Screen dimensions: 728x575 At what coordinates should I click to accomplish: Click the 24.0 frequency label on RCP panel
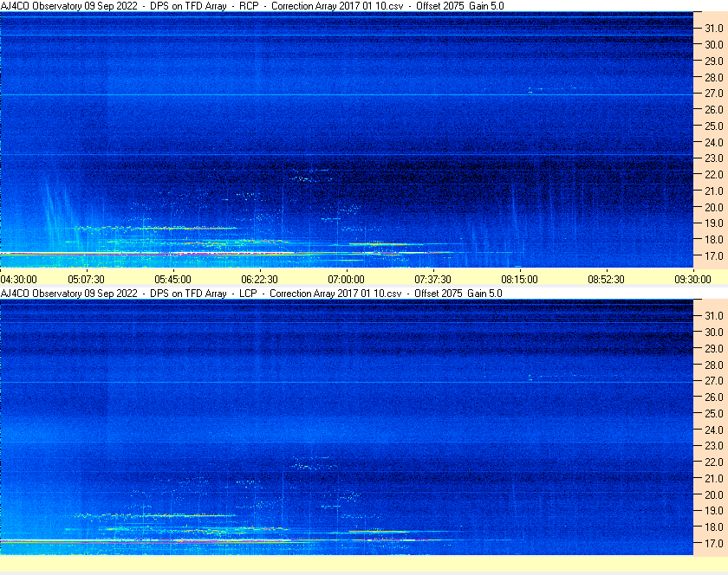714,142
